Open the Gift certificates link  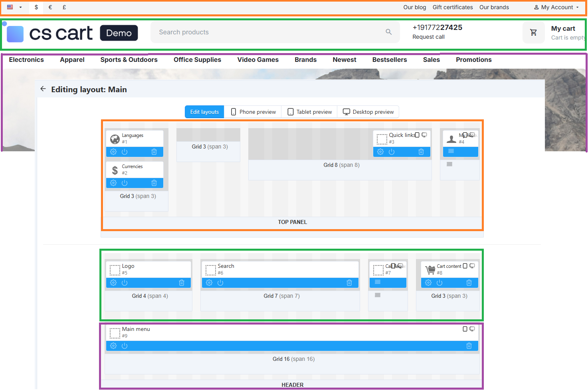click(x=453, y=7)
